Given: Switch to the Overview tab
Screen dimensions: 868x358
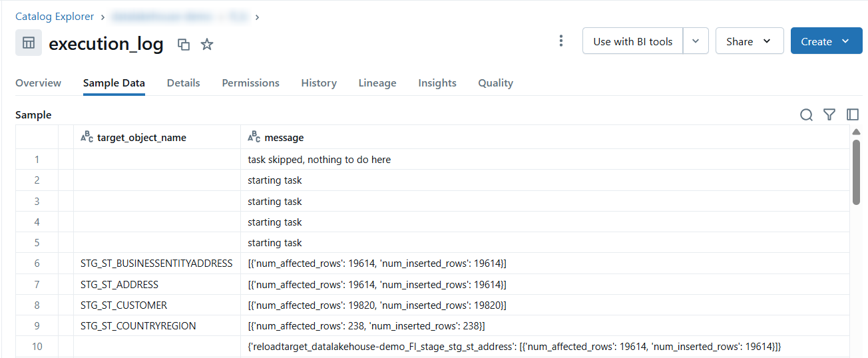Looking at the screenshot, I should (x=38, y=83).
